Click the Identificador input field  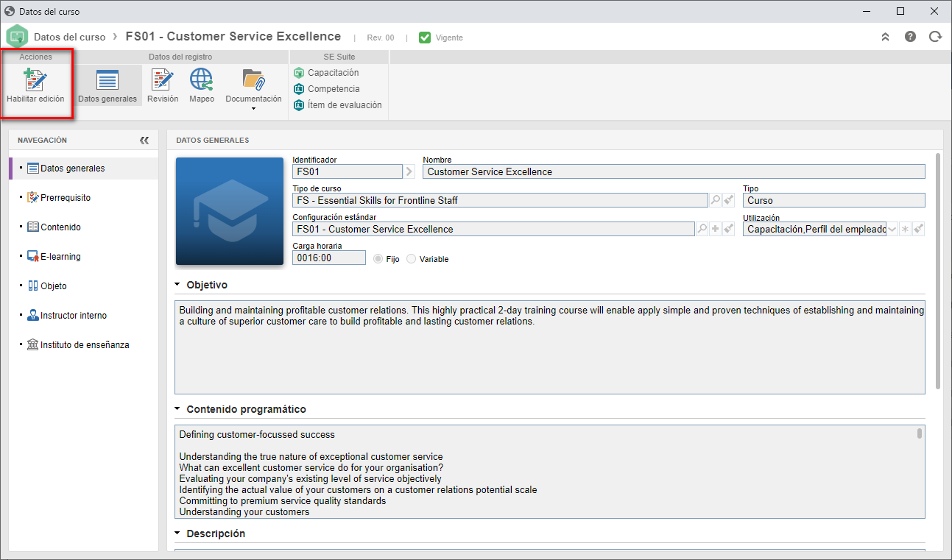pyautogui.click(x=348, y=171)
